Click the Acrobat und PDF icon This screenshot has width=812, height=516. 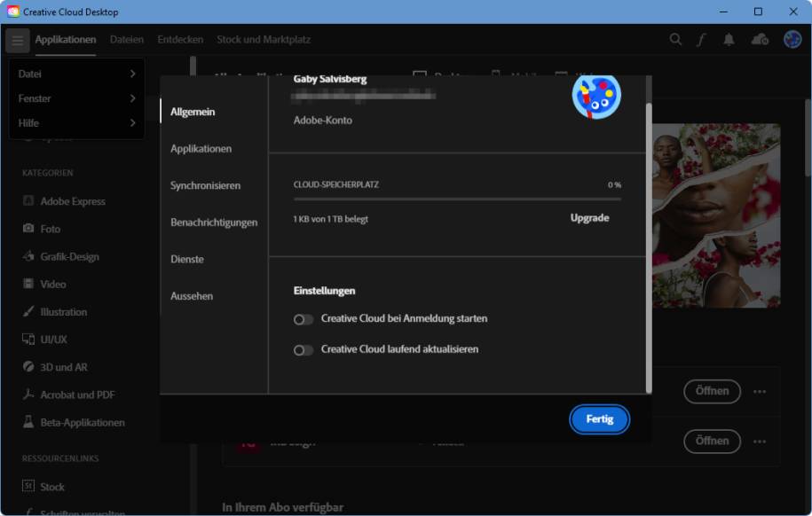point(28,395)
